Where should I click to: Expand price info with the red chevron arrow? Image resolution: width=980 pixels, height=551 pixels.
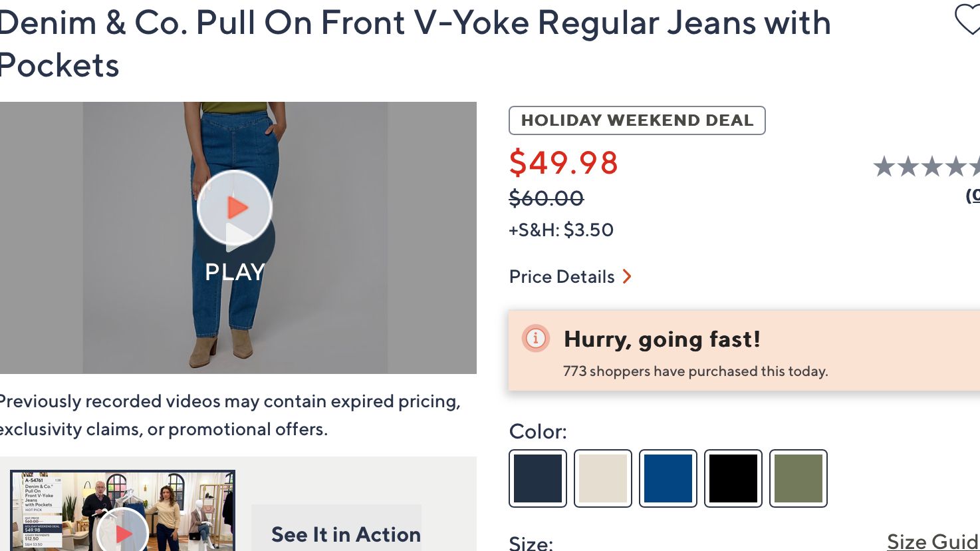[626, 276]
